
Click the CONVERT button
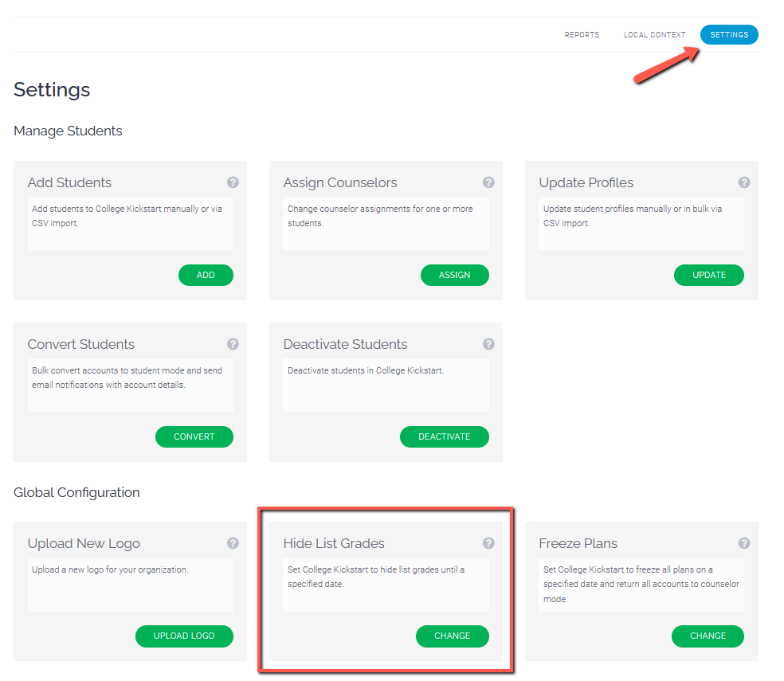[x=194, y=436]
